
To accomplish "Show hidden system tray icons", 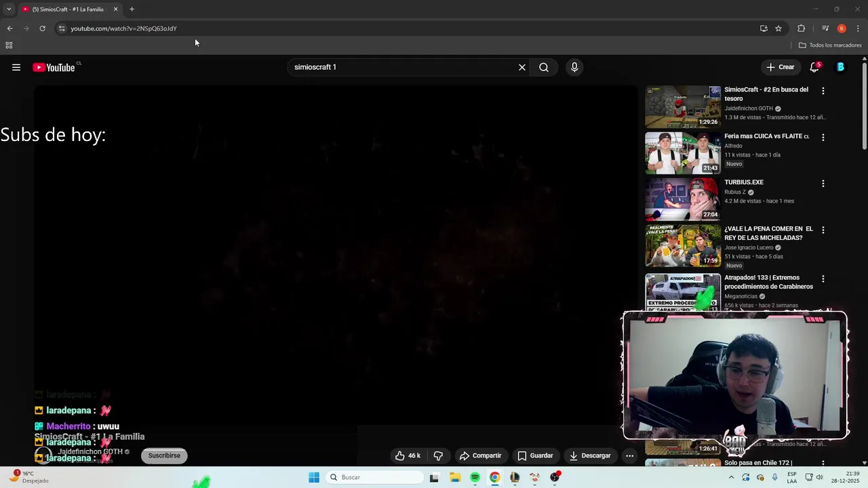I will coord(731,477).
